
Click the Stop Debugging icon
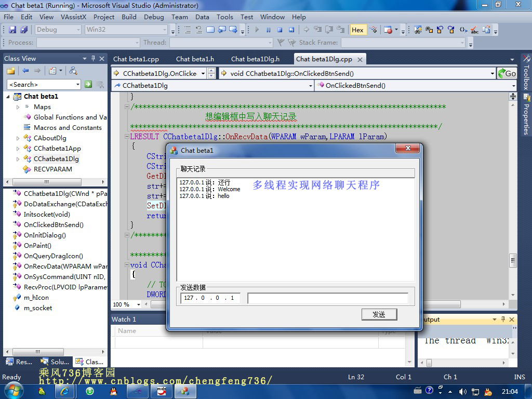click(x=280, y=30)
